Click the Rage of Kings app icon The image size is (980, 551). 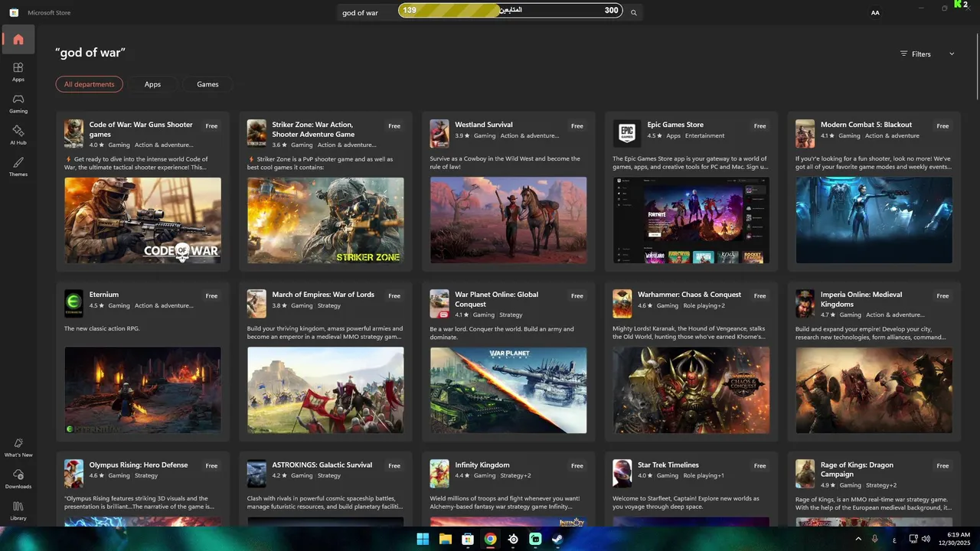tap(805, 474)
